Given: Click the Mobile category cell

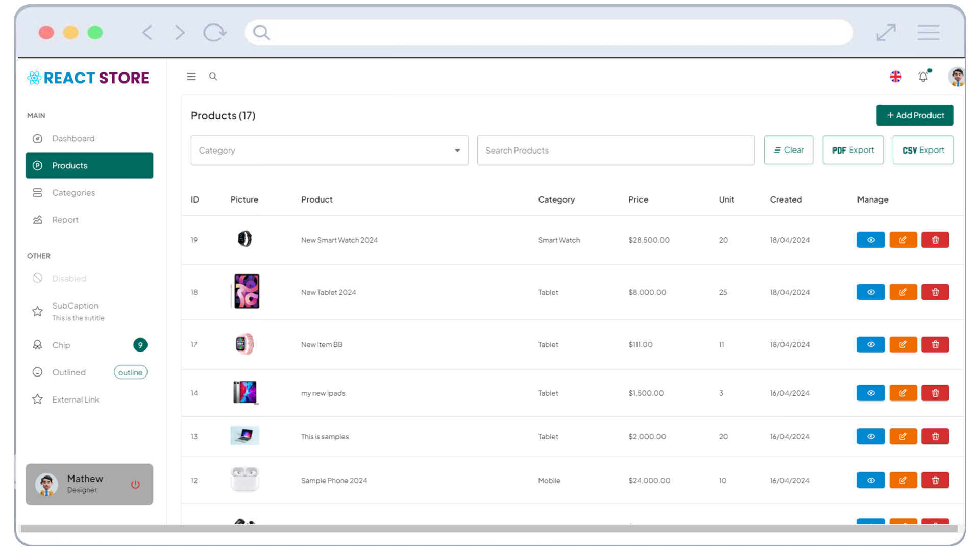Looking at the screenshot, I should [x=549, y=481].
